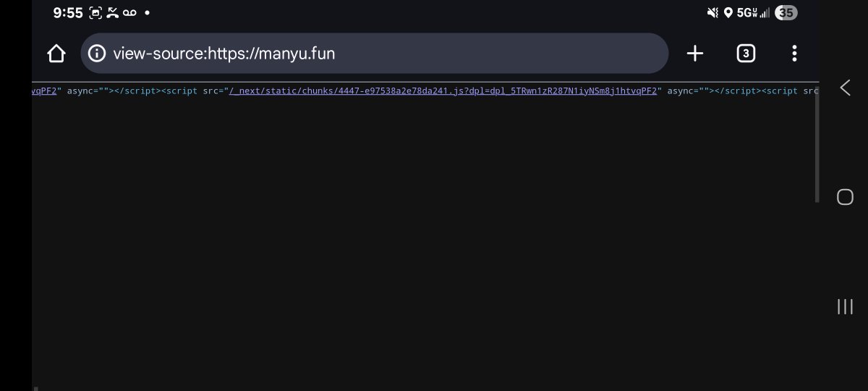Tap the muted sound status icon
This screenshot has height=391, width=868.
[712, 12]
